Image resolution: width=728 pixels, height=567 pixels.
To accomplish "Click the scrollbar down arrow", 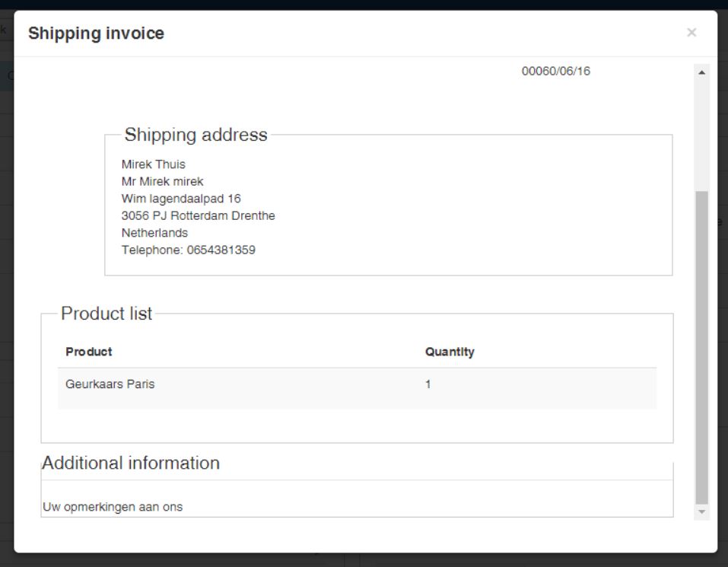I will [x=701, y=512].
